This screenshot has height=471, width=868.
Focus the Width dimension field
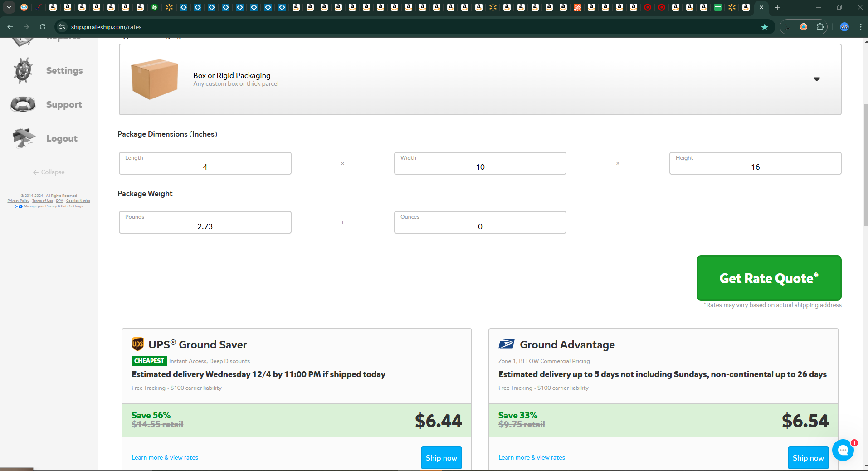click(x=480, y=163)
